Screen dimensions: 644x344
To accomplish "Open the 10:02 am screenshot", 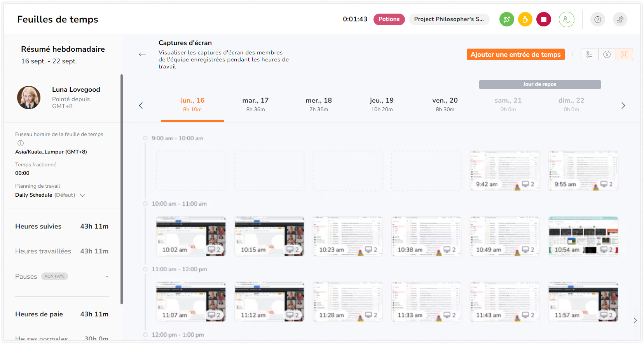I will 191,236.
